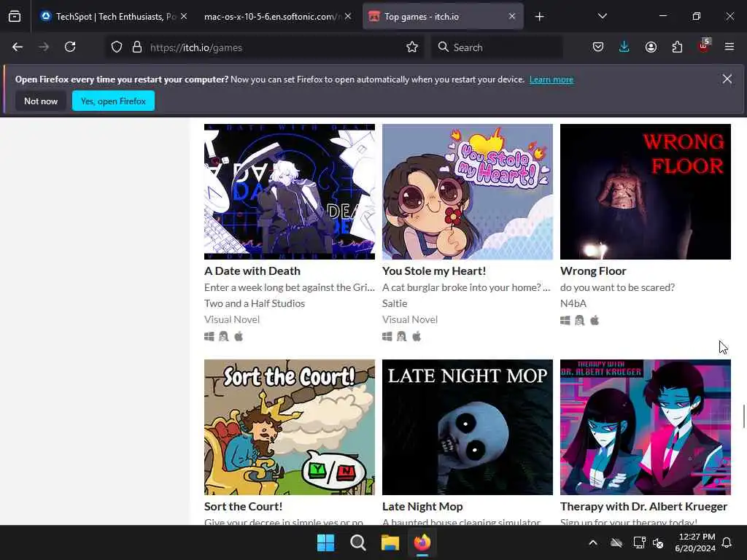Dismiss the Firefox startup notification bar
Screen dimensions: 747x560
727,79
